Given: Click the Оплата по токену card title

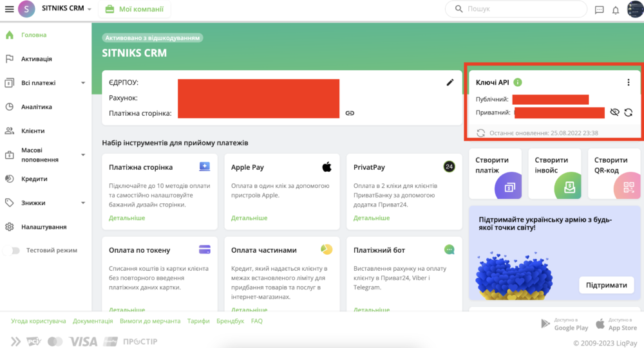Looking at the screenshot, I should coord(139,250).
